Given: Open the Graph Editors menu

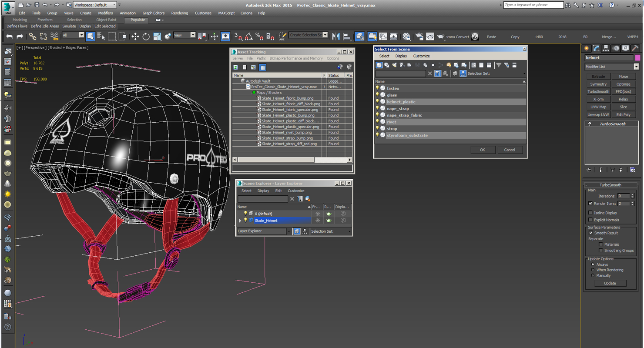Looking at the screenshot, I should point(153,13).
